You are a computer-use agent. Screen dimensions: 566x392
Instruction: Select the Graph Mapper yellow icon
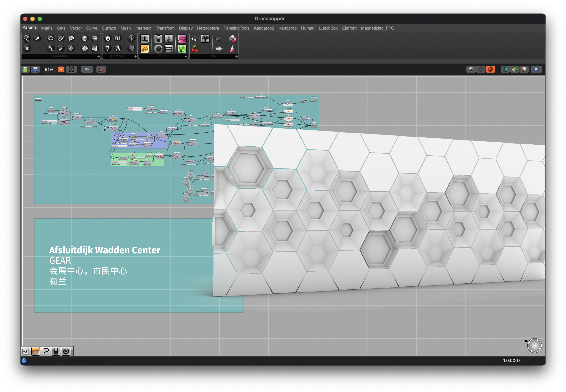[145, 49]
